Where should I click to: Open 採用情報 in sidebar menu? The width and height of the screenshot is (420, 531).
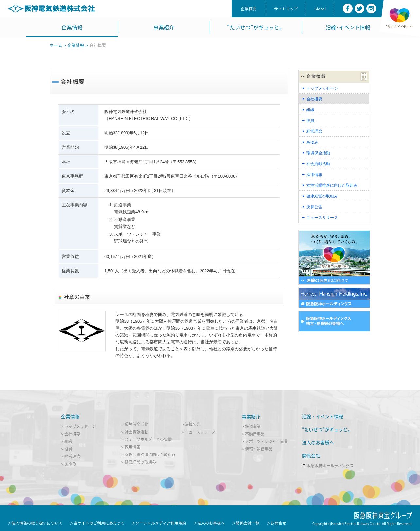[x=334, y=175]
